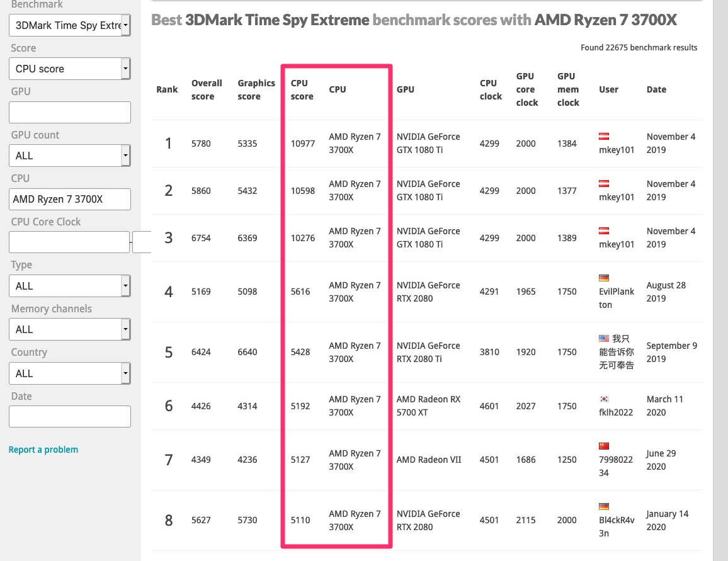728x561 pixels.
Task: Click the CPU field containing AMD Ryzen 7 3700X
Action: [70, 199]
